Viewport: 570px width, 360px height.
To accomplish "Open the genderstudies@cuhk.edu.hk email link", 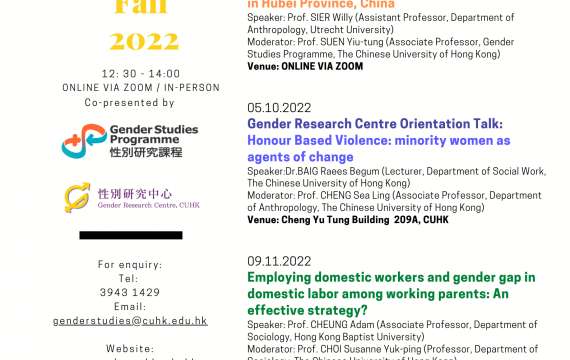I will click(130, 321).
